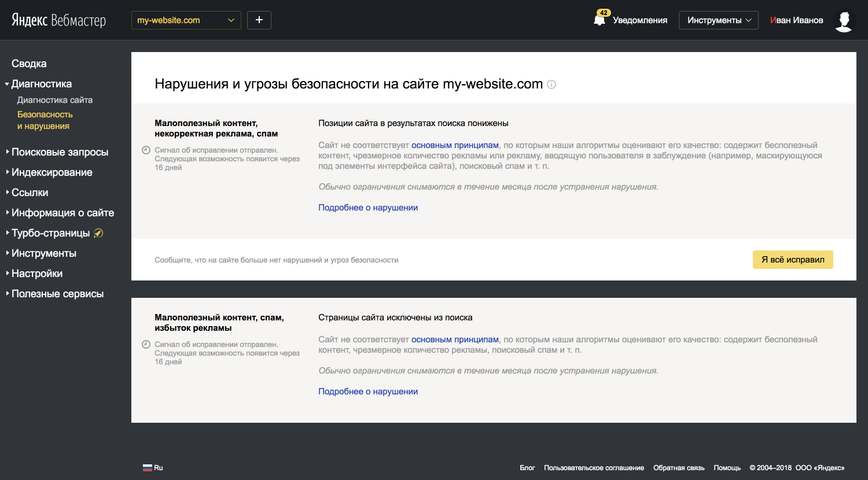Screen dimensions: 868x480
Task: Open основным принципам link in first violation
Action: 455,145
